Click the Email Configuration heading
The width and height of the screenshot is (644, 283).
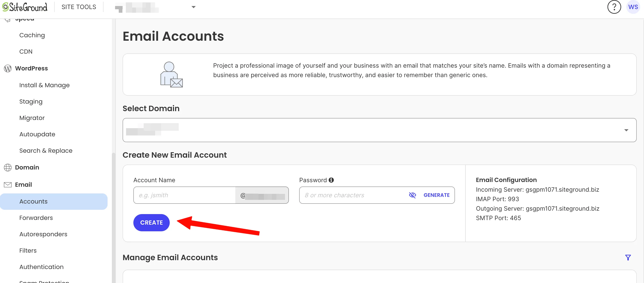click(x=506, y=180)
